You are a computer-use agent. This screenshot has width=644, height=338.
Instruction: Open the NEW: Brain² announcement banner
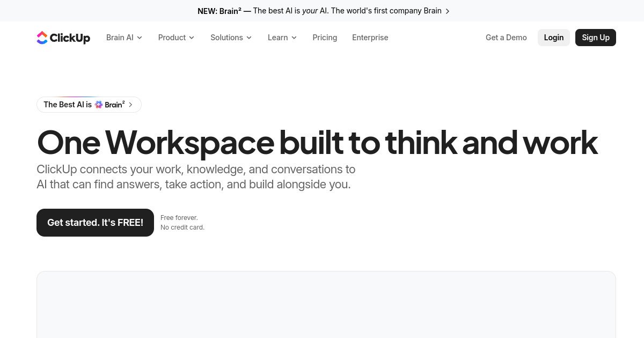tap(322, 11)
